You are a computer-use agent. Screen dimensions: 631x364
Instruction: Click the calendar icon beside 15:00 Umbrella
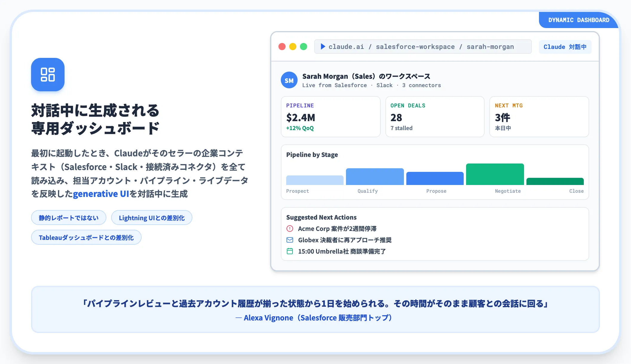[x=290, y=251]
